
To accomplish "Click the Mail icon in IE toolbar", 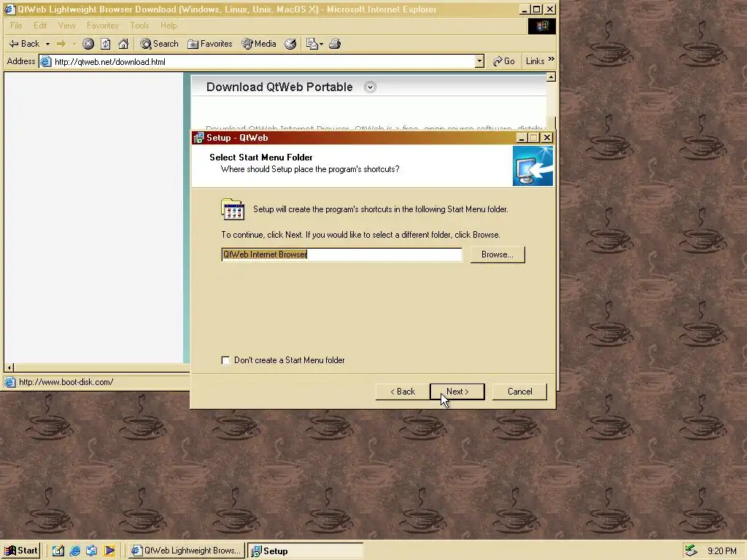I will [x=311, y=44].
